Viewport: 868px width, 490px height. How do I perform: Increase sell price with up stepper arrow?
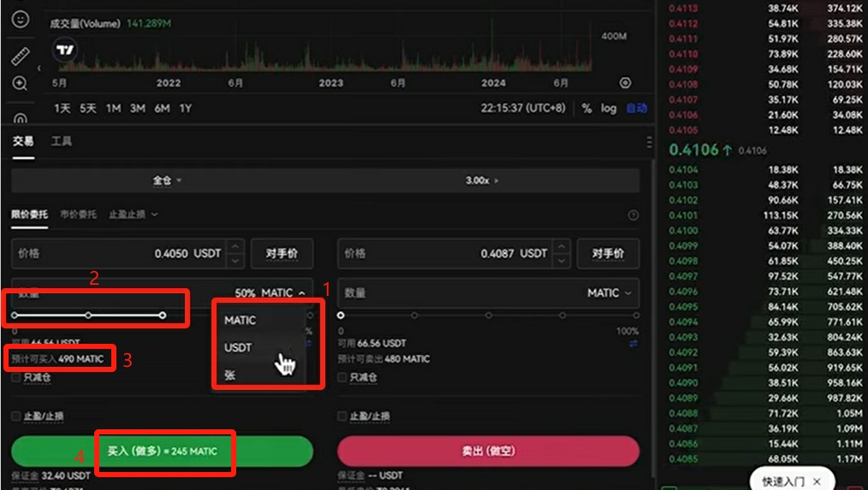[562, 246]
